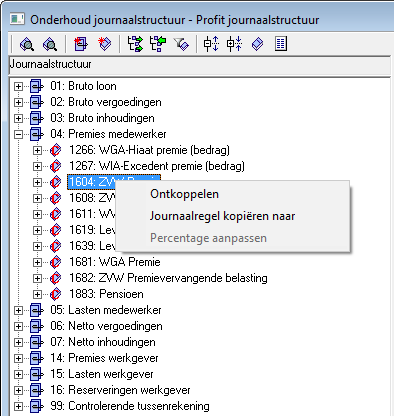Click the tree icon with two green right arrows

(136, 44)
